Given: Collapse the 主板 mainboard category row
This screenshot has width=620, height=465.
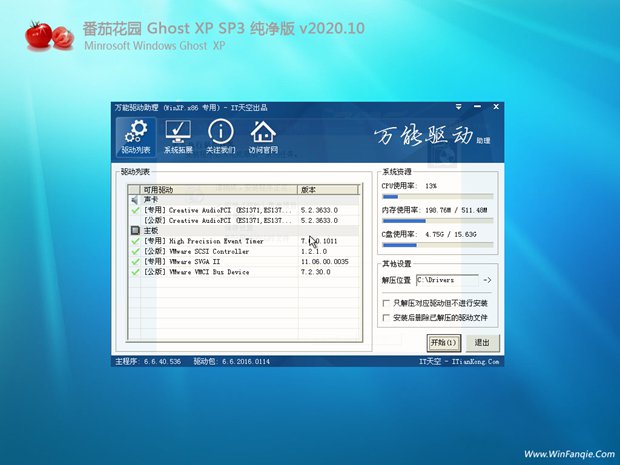Looking at the screenshot, I should pos(150,230).
